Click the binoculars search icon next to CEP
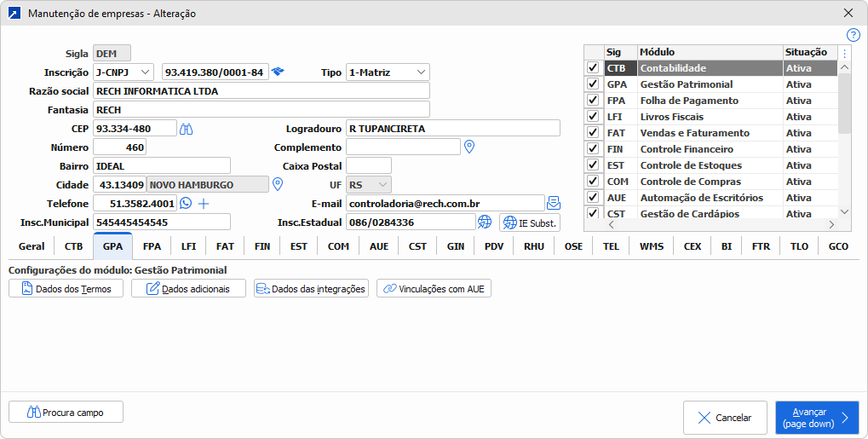Image resolution: width=868 pixels, height=439 pixels. 187,129
